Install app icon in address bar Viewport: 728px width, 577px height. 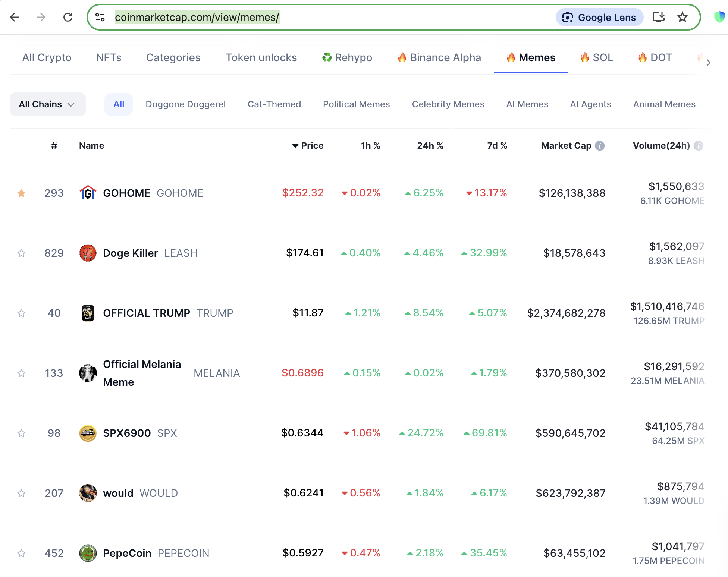pos(659,17)
